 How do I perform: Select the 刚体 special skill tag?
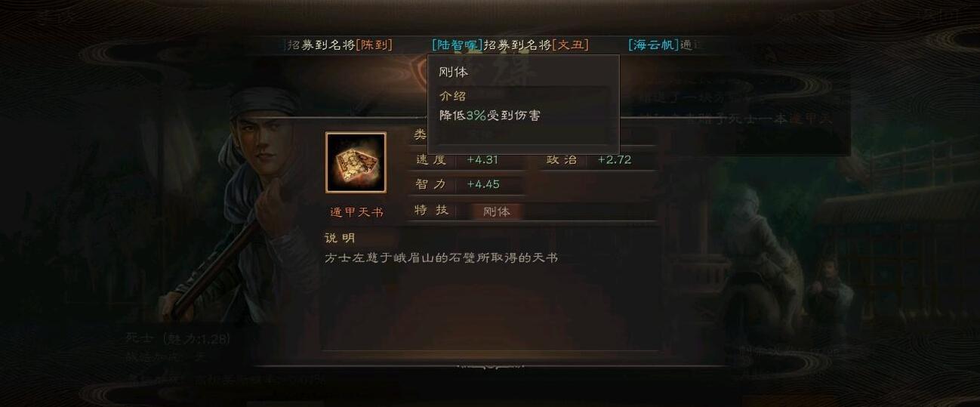click(497, 211)
